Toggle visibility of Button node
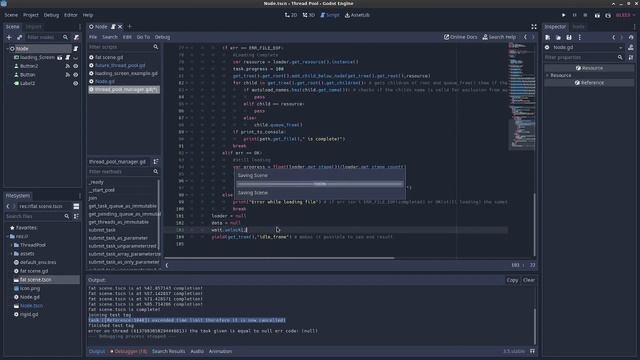 tap(76, 75)
